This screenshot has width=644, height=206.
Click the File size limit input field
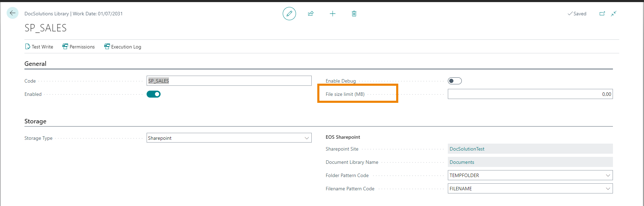530,94
